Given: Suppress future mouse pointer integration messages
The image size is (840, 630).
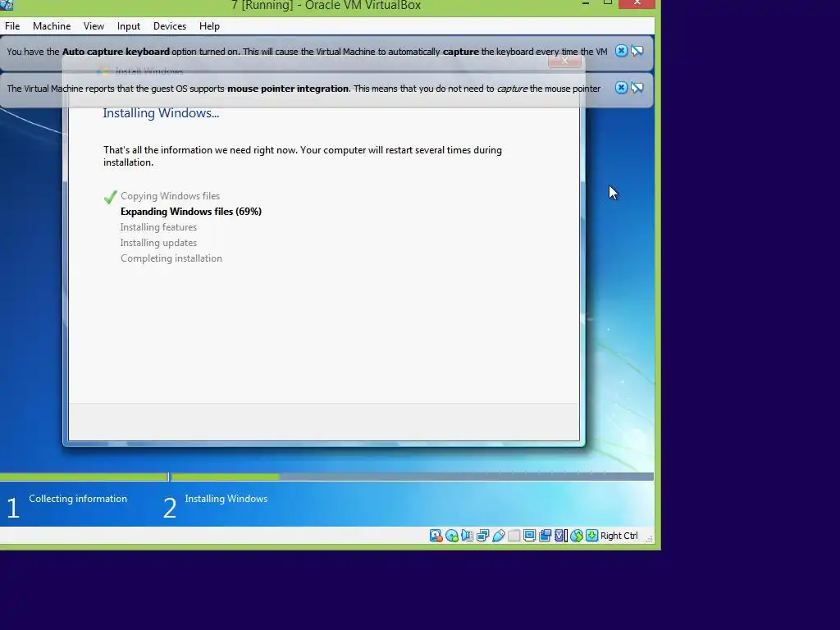Looking at the screenshot, I should pos(637,88).
